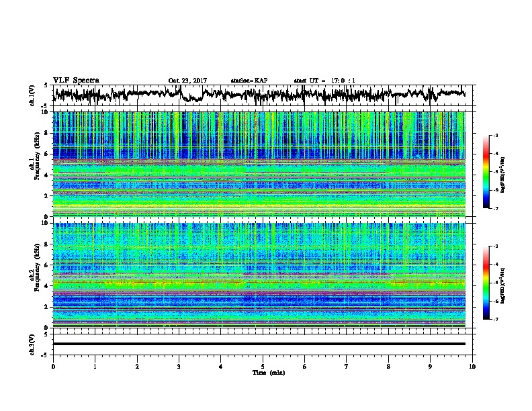
Task: Click the ch.2 spectrogram color bar
Action: pos(486,283)
